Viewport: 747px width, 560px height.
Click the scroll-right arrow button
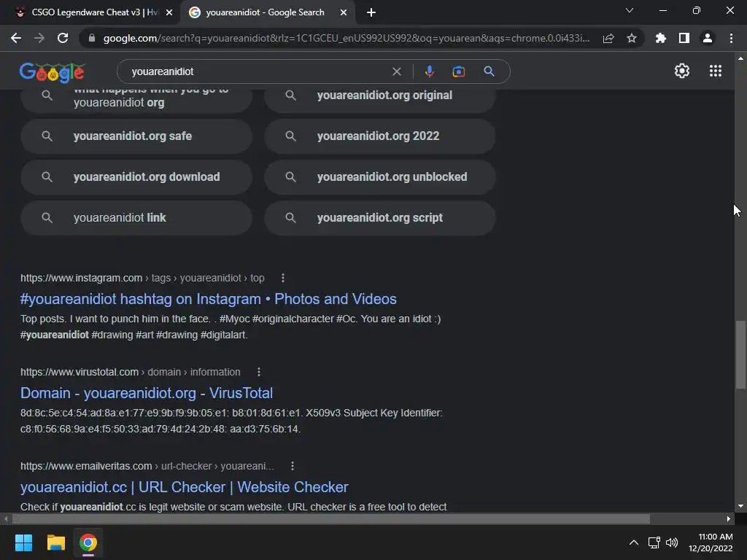(729, 518)
